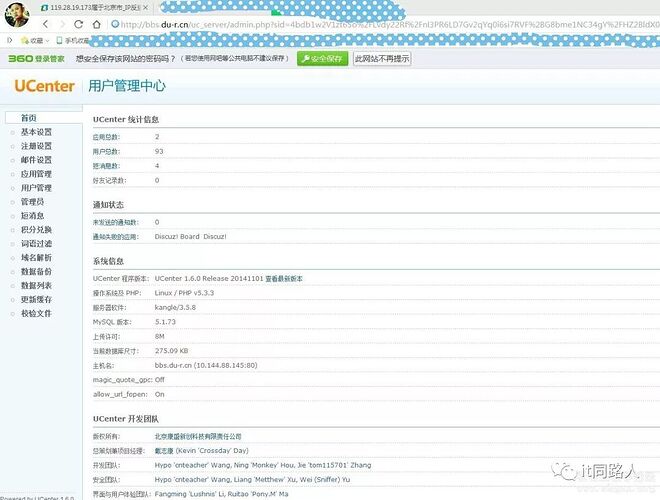Click the 应用总数 statistics link

[106, 137]
